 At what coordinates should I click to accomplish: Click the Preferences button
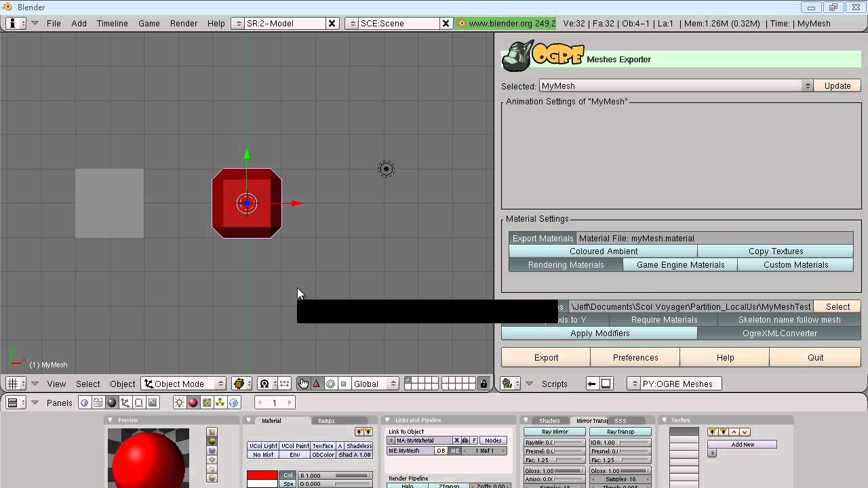tap(635, 358)
